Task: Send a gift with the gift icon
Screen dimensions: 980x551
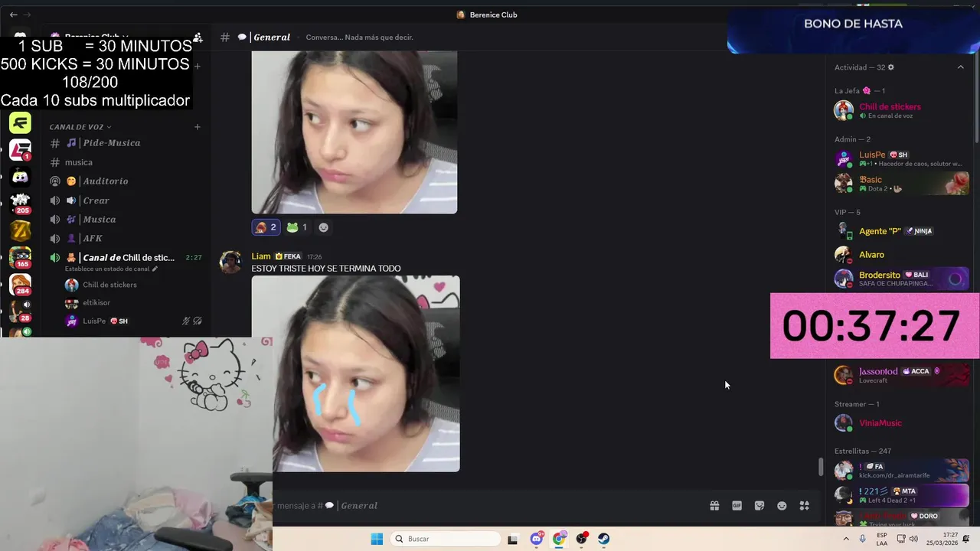Action: tap(714, 506)
